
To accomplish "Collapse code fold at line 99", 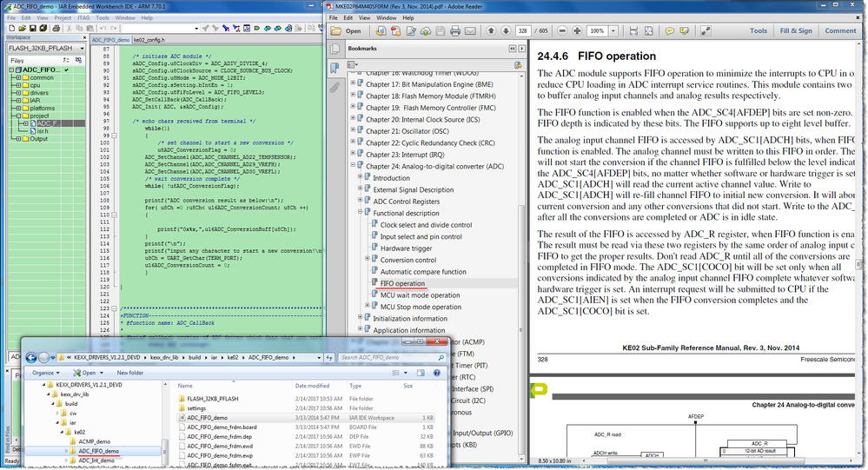I will click(x=115, y=136).
